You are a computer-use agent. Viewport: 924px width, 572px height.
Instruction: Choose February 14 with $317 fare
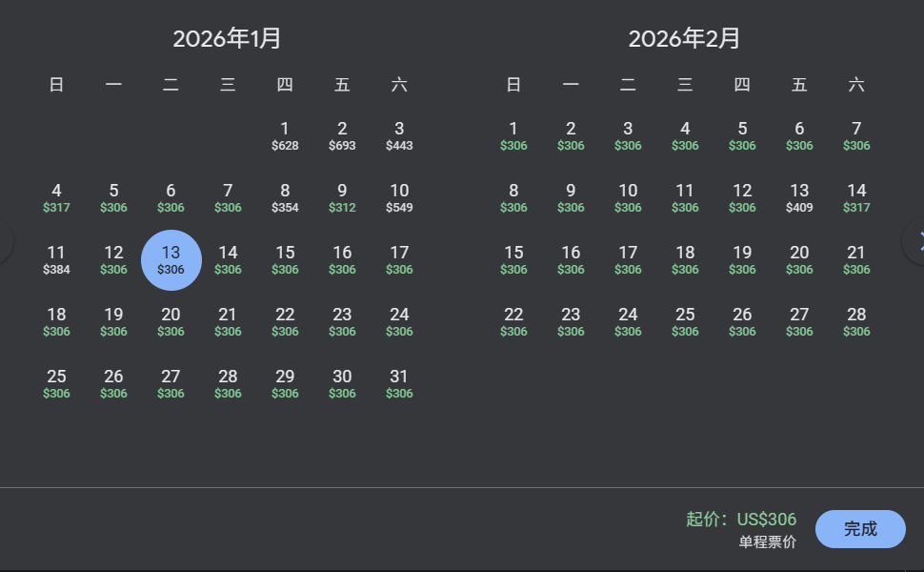pos(856,197)
